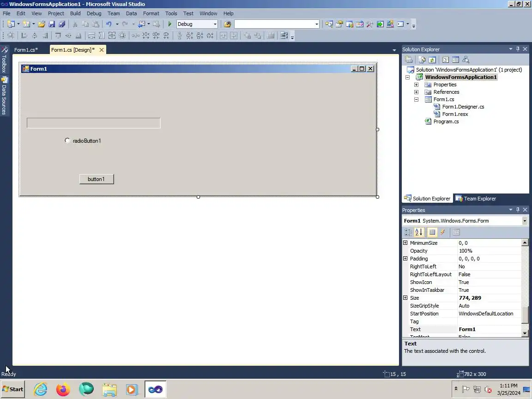Open the active documents list dropdown arrow
The image size is (532, 399).
[394, 50]
